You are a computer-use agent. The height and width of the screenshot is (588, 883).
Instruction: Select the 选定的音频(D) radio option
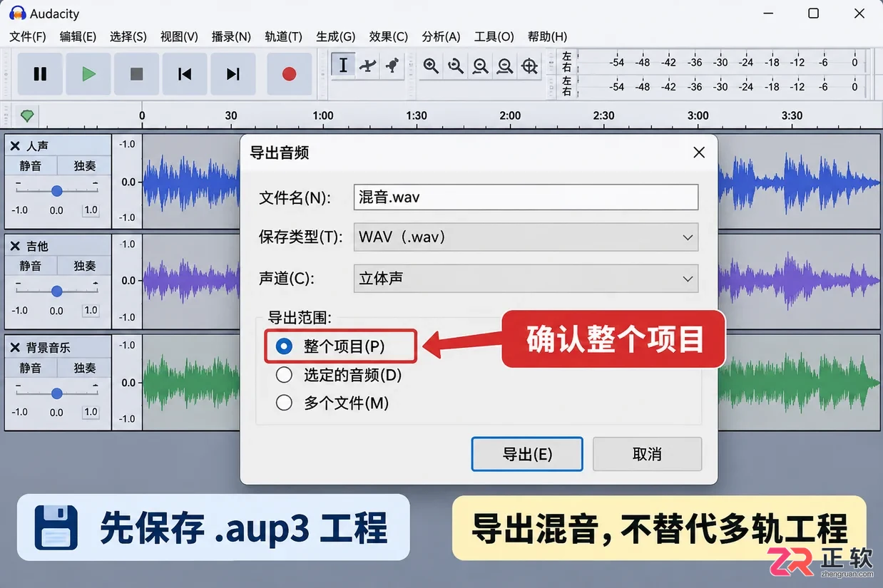click(284, 375)
